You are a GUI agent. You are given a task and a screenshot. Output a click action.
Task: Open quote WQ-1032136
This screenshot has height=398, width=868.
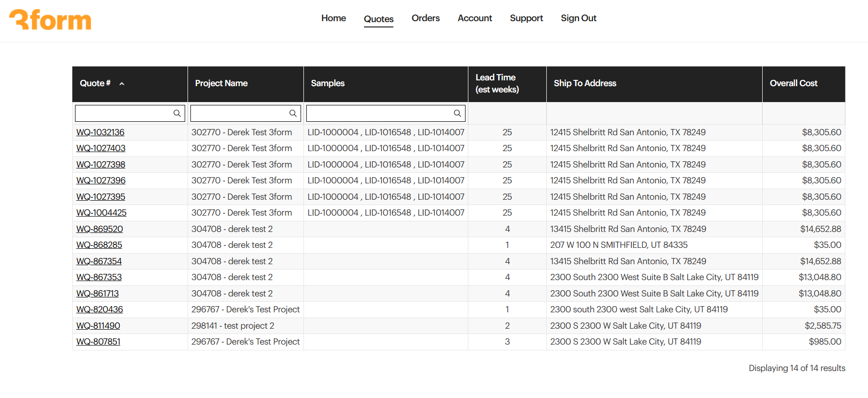click(100, 132)
